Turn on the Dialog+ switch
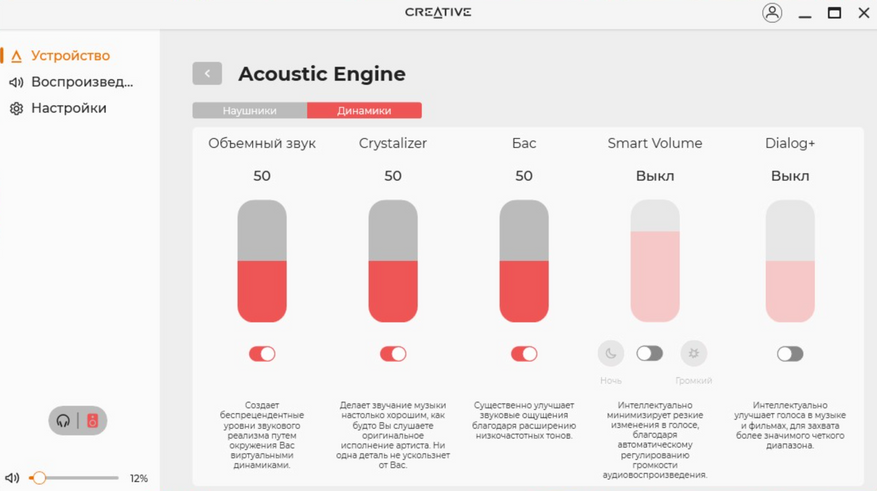Viewport: 877px width, 491px height. [790, 353]
